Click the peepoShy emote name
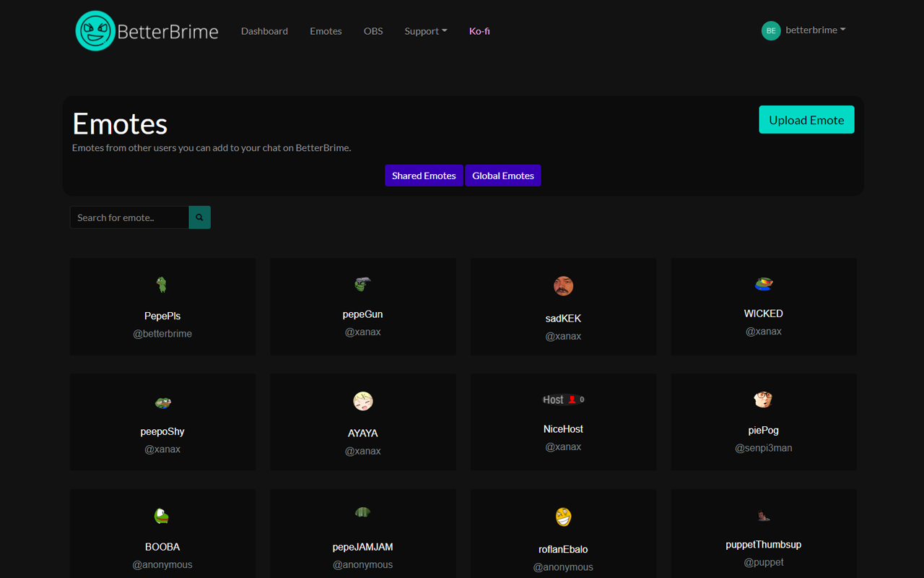 pyautogui.click(x=162, y=431)
